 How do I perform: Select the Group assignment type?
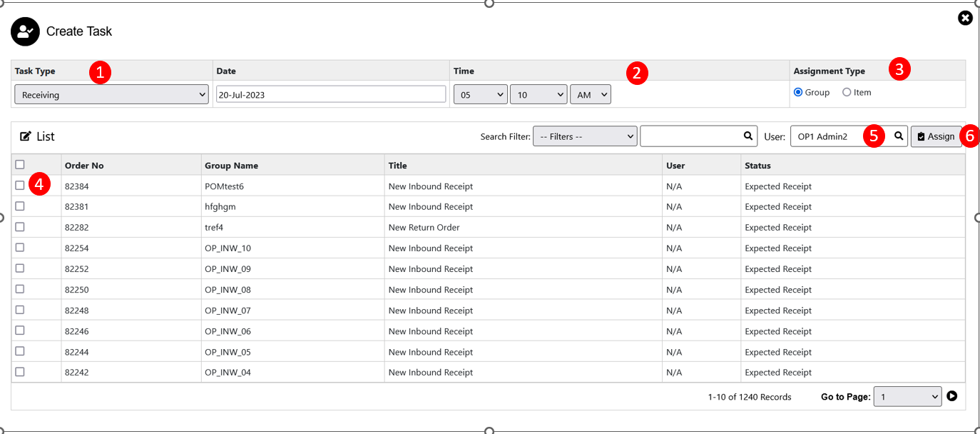tap(798, 92)
